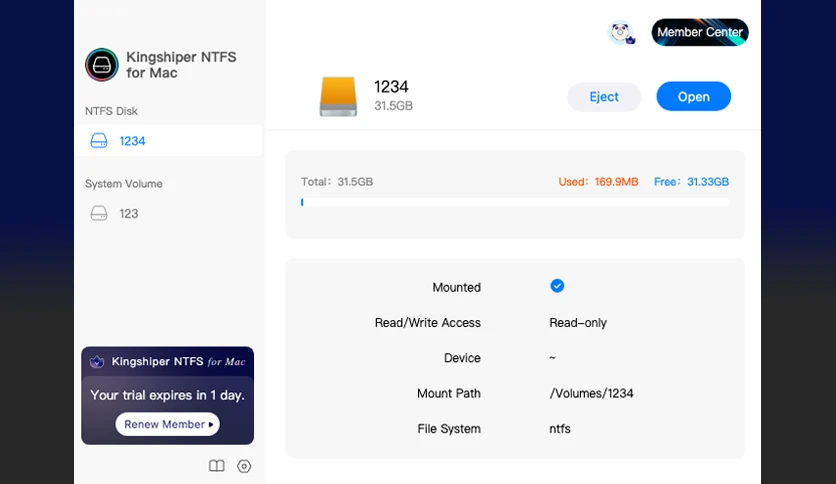Click the drive icon beside 1234 in sidebar

tap(99, 141)
